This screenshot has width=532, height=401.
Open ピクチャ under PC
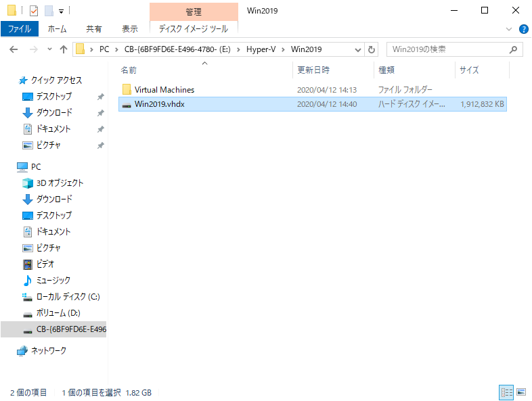(x=48, y=247)
